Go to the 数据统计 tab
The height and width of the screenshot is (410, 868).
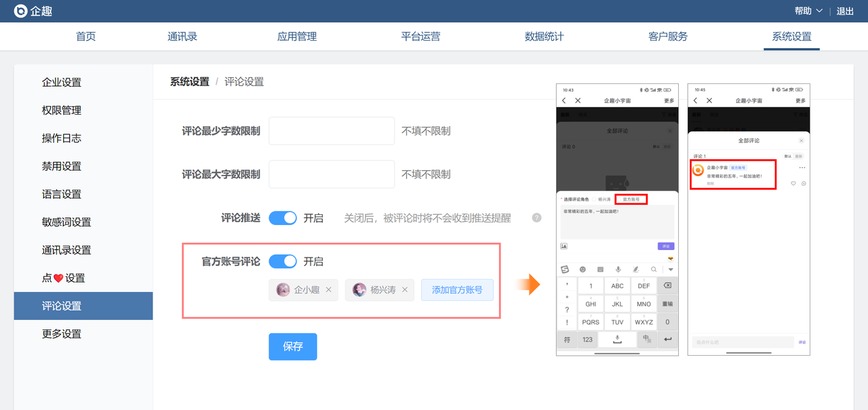click(x=544, y=37)
